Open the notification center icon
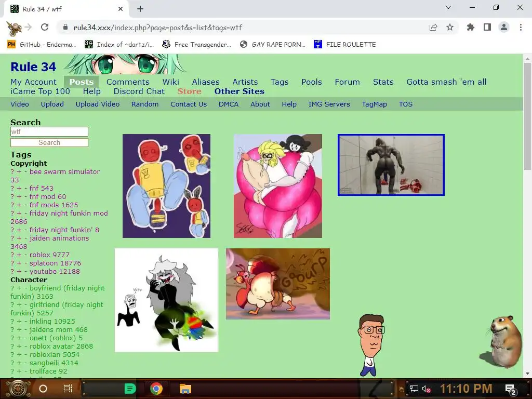Image resolution: width=532 pixels, height=399 pixels. (510, 390)
